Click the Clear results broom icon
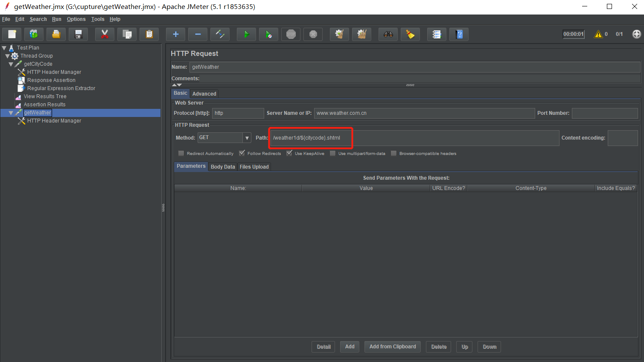Image resolution: width=644 pixels, height=362 pixels. (339, 34)
